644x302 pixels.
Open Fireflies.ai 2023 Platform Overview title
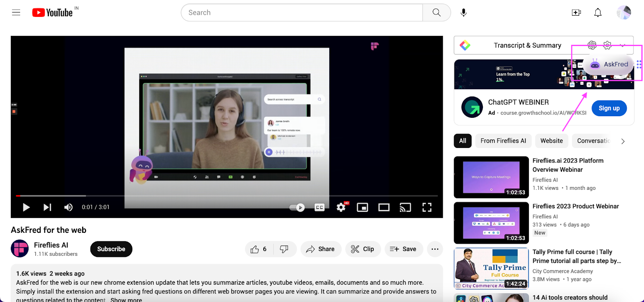click(568, 165)
